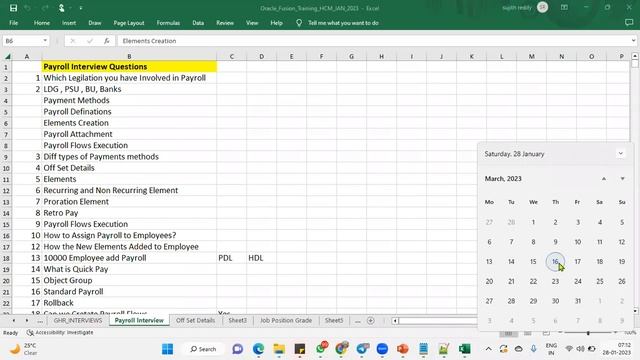Open the Customize Quick Access Toolbar arrow

pyautogui.click(x=80, y=8)
